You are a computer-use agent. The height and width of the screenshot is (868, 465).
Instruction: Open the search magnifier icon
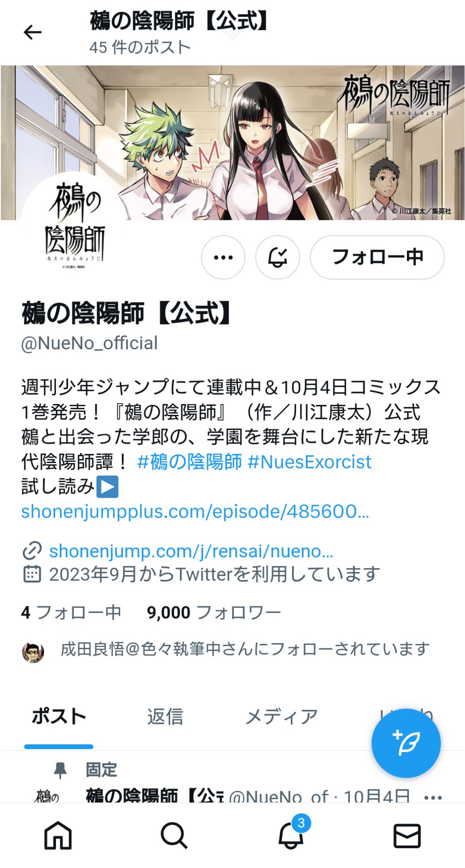[x=174, y=835]
